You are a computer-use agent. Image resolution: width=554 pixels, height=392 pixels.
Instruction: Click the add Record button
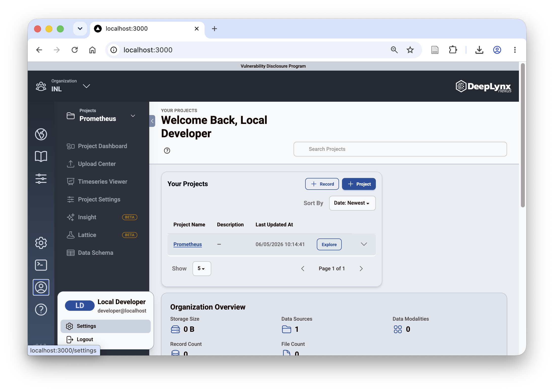pos(322,184)
